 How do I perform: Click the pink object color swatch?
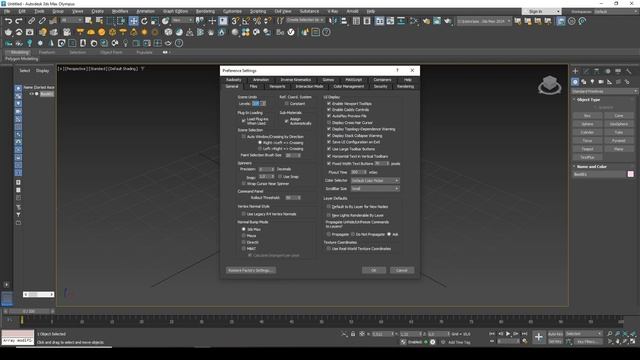[631, 174]
